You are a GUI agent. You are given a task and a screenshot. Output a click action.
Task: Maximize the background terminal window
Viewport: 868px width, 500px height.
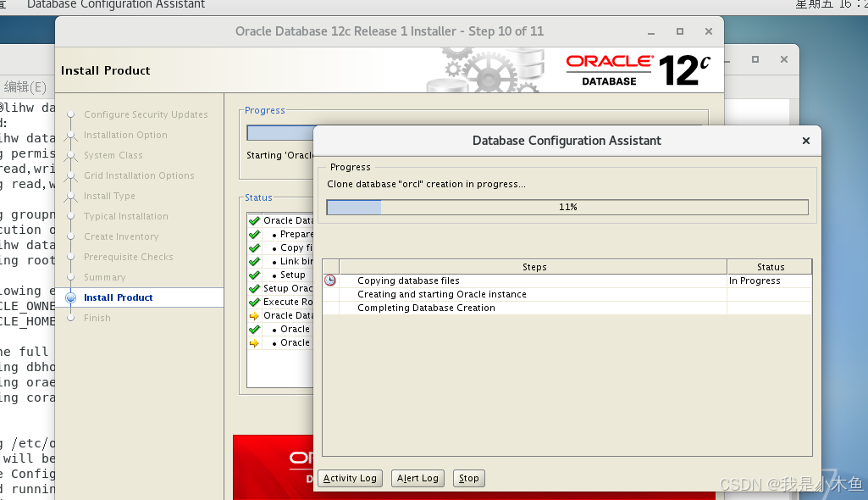pyautogui.click(x=755, y=59)
